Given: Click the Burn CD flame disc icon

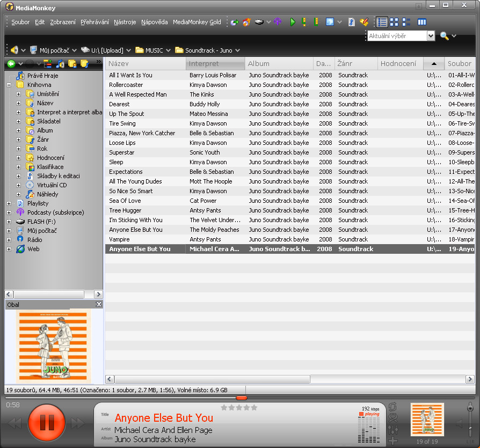Looking at the screenshot, I should coord(247,22).
